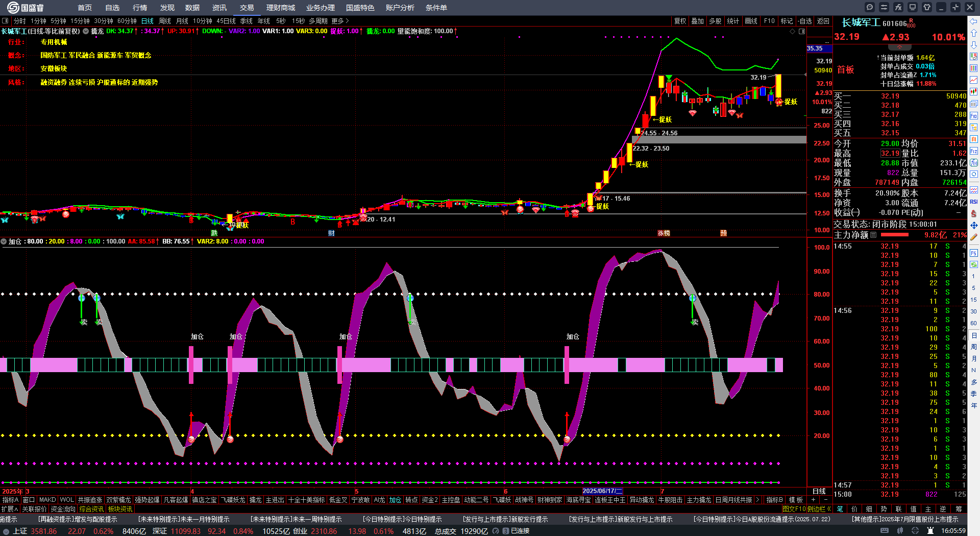Select the 月 period in right sidebar

click(x=974, y=359)
